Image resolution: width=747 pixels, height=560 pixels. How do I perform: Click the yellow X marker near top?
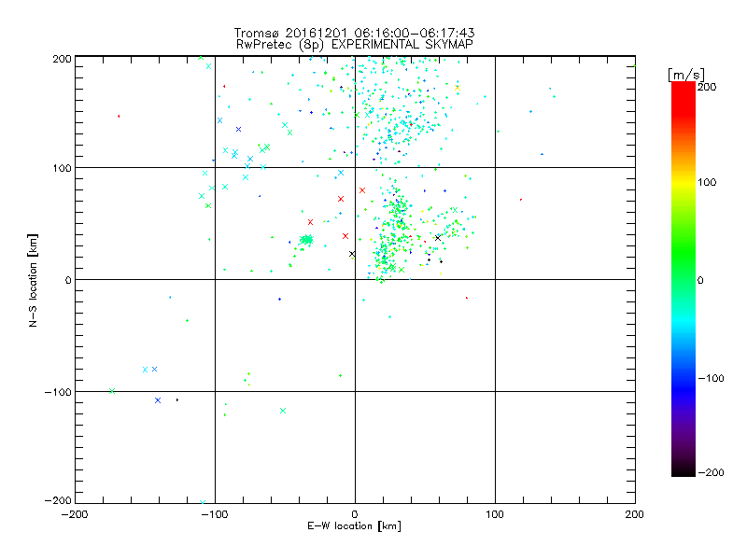click(x=458, y=88)
